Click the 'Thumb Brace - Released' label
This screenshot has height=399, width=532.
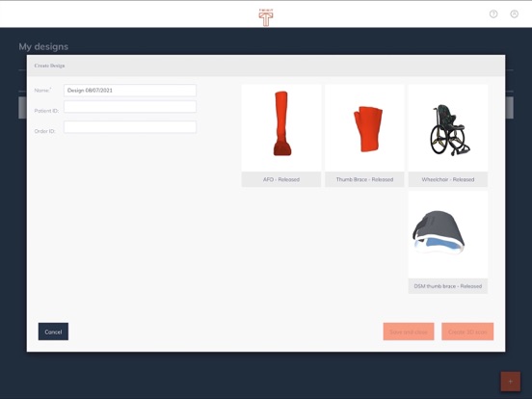(364, 179)
